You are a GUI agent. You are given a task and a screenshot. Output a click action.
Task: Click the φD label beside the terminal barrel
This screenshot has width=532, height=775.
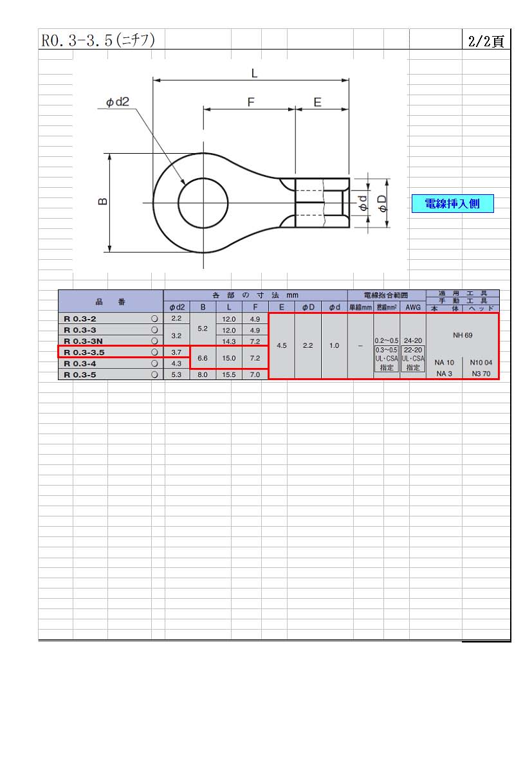pyautogui.click(x=382, y=204)
